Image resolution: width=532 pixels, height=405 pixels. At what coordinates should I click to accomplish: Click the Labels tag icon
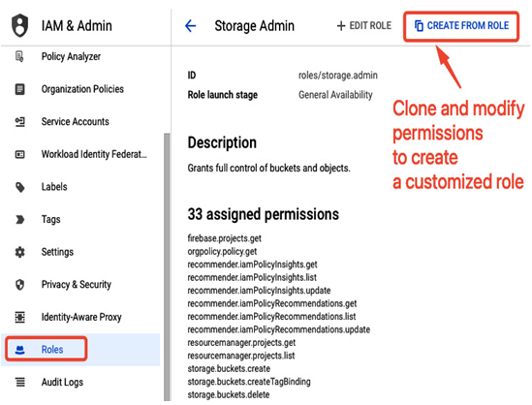(x=19, y=187)
